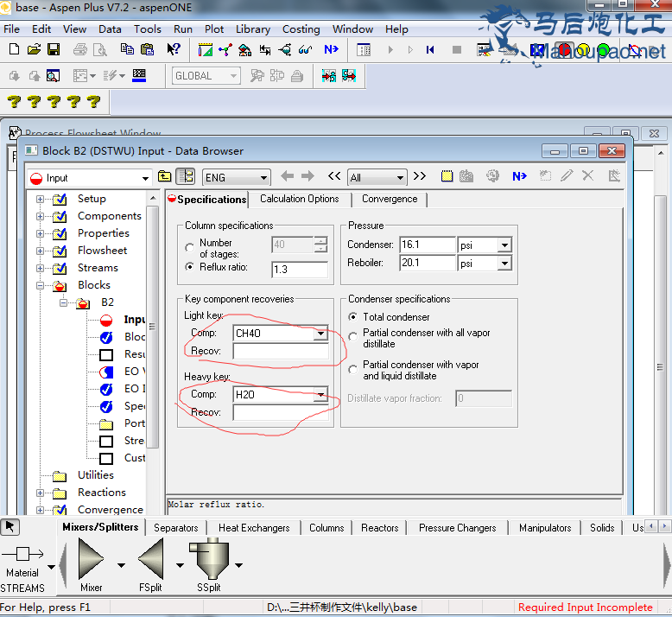
Task: Open the Heavy key Comp dropdown
Action: click(321, 394)
